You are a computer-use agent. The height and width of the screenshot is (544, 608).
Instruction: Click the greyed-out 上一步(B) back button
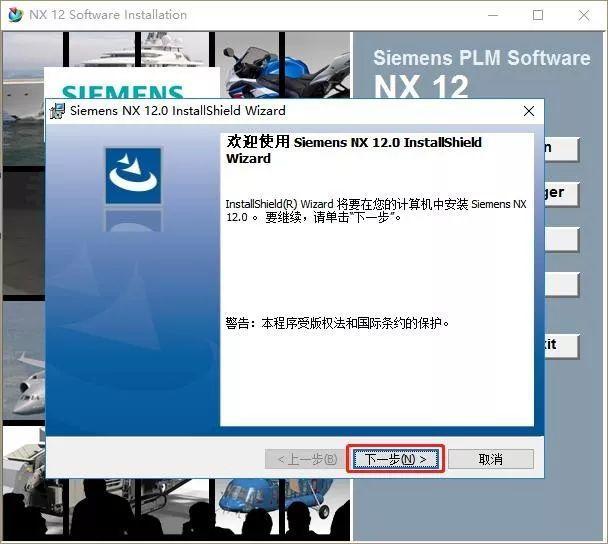click(306, 459)
